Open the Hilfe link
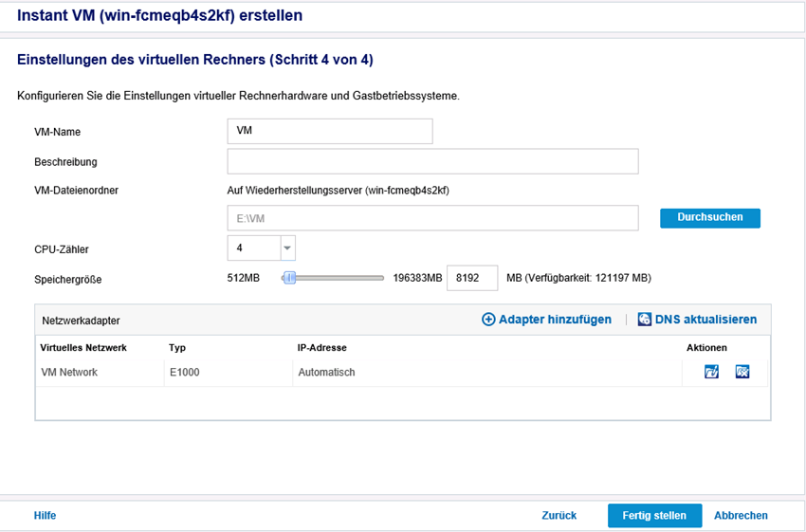 (x=45, y=516)
